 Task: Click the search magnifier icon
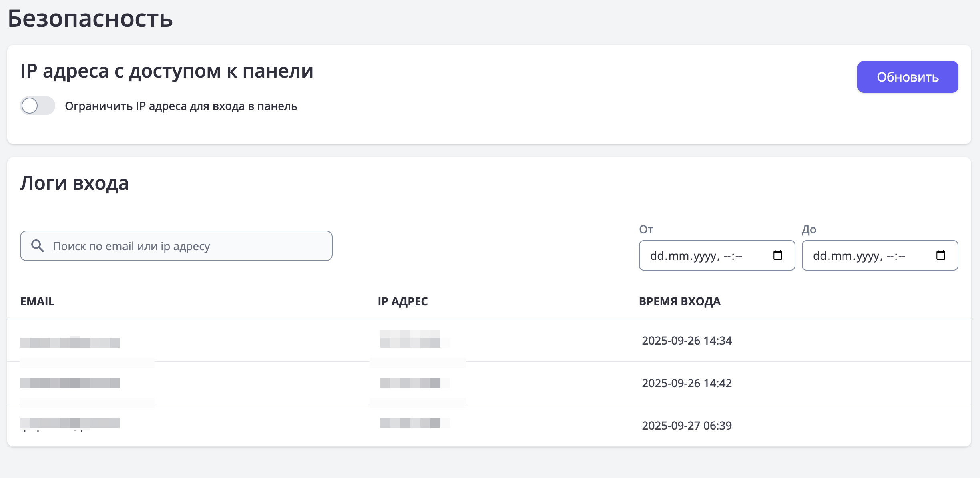coord(38,246)
